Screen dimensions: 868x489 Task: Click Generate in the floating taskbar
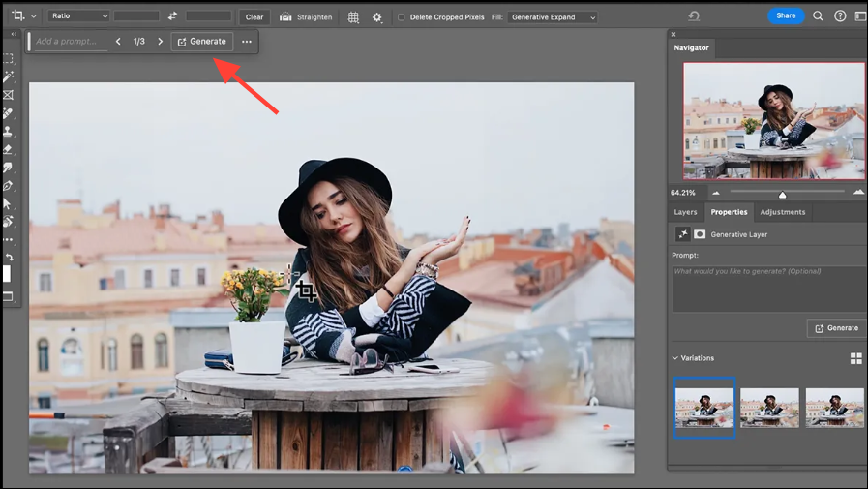[x=202, y=42]
